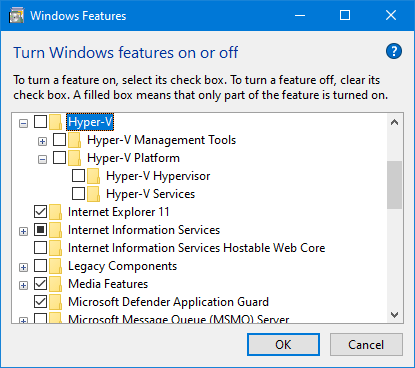Image resolution: width=415 pixels, height=368 pixels.
Task: Select the Internet Explorer 11 row text
Action: pyautogui.click(x=119, y=212)
